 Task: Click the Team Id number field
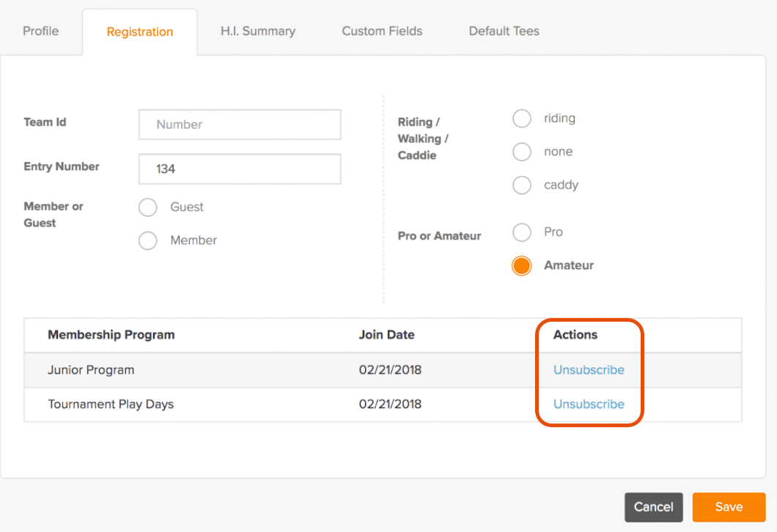pos(240,125)
